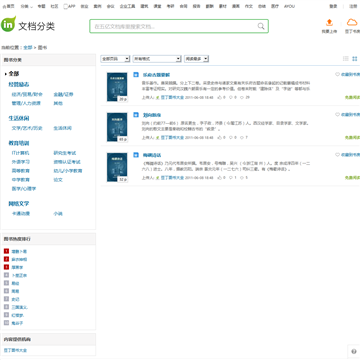Expand the 分类 menu in top bar
This screenshot has width=360, height=360.
(26, 6)
